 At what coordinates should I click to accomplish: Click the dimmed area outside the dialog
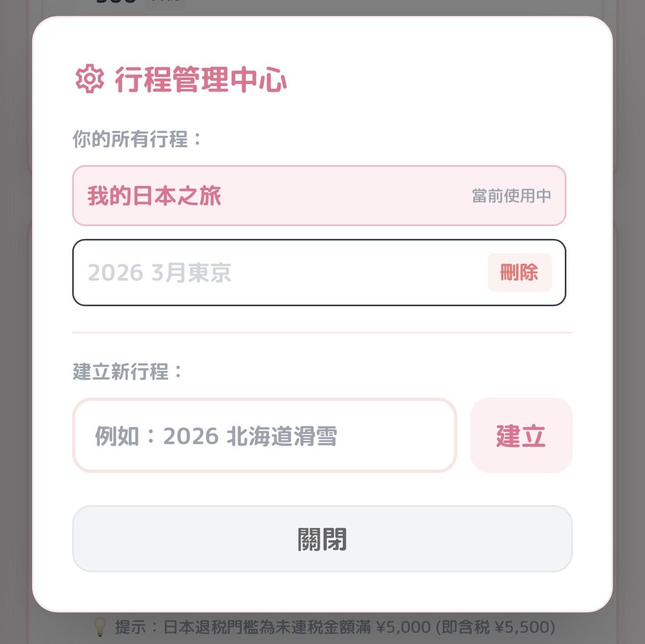point(16,321)
